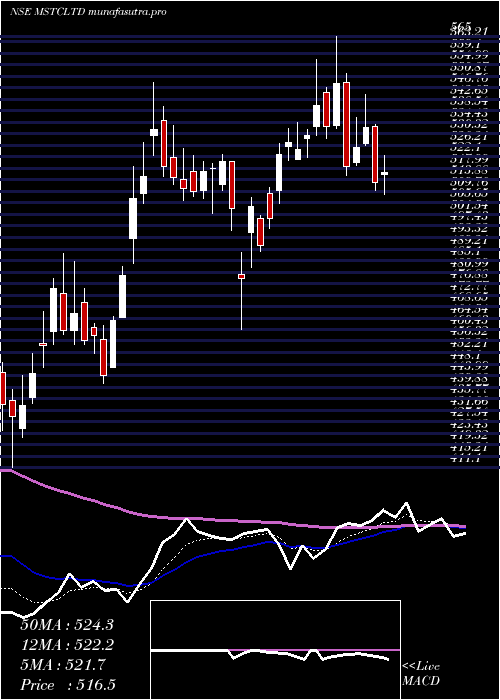Screen dimensions: 500x700
Task: Click the 464.54 price axis label
Action: 467,309
